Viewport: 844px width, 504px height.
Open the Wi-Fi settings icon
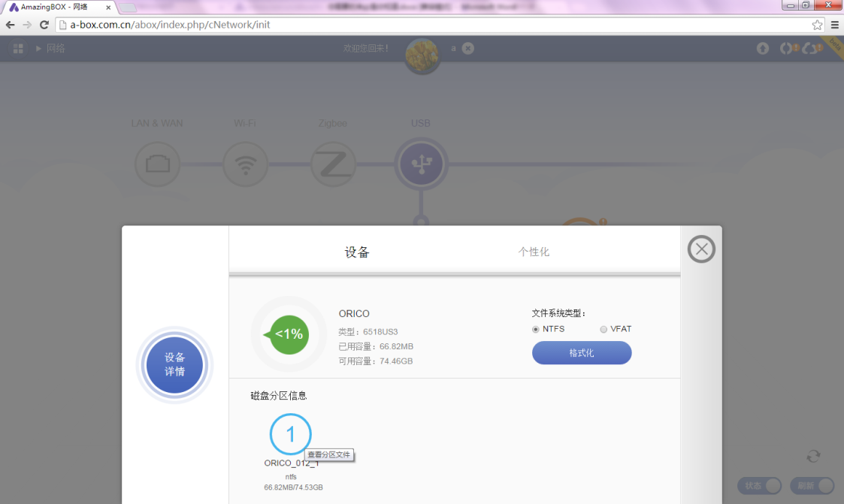(245, 164)
